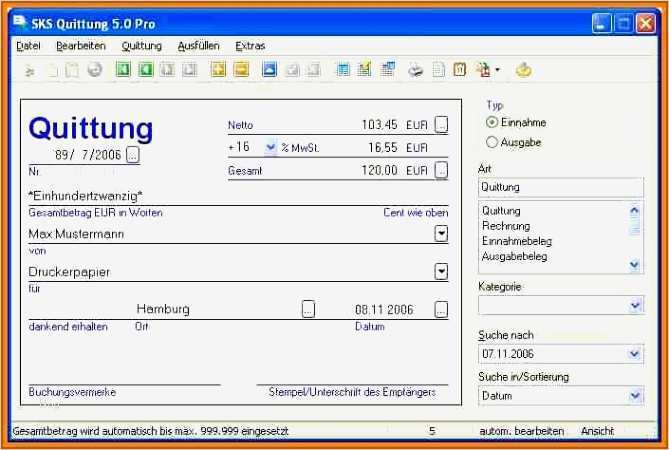Open the Extras menu
This screenshot has height=450, width=669.
click(250, 46)
